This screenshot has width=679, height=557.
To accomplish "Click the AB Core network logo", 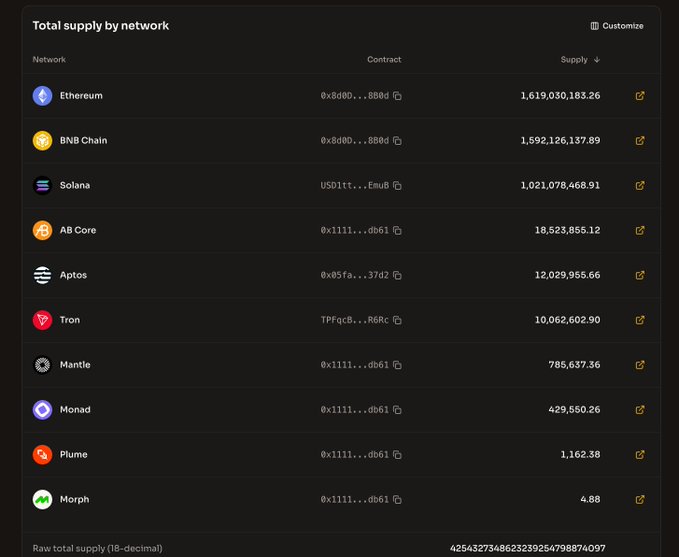I will coord(42,230).
